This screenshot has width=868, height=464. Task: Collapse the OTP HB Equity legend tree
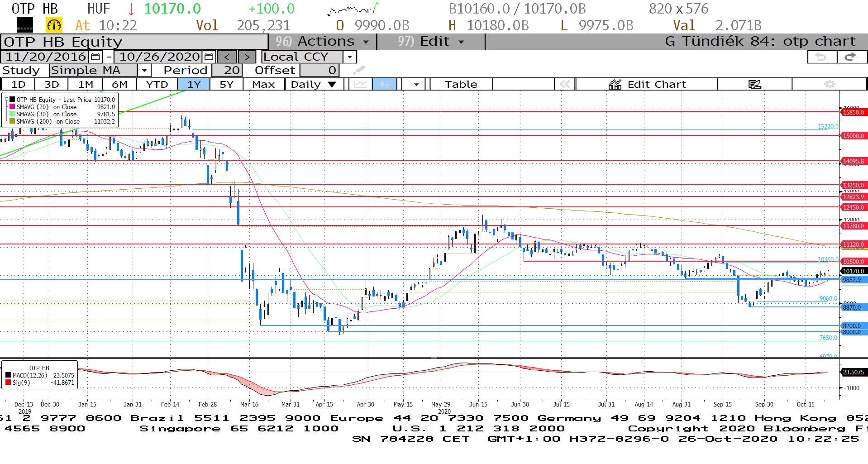coord(6,100)
